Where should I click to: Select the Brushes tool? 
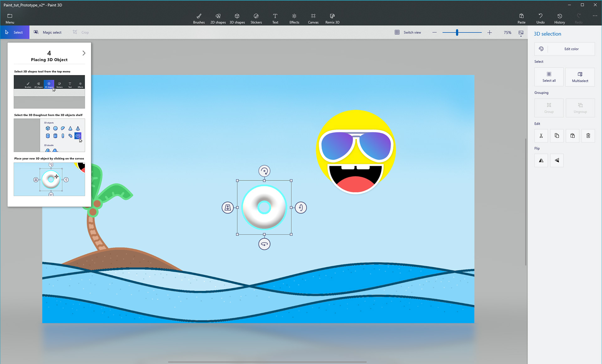(x=199, y=18)
